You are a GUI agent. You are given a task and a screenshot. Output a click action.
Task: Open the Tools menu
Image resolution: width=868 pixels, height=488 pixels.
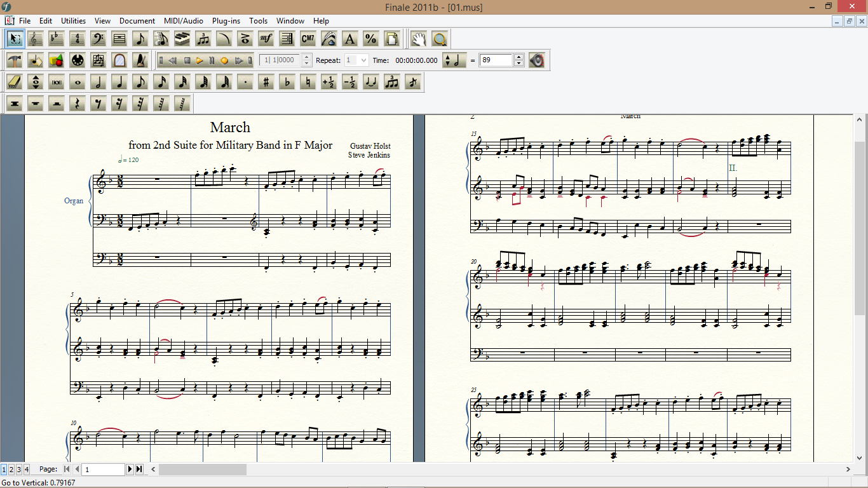(259, 21)
